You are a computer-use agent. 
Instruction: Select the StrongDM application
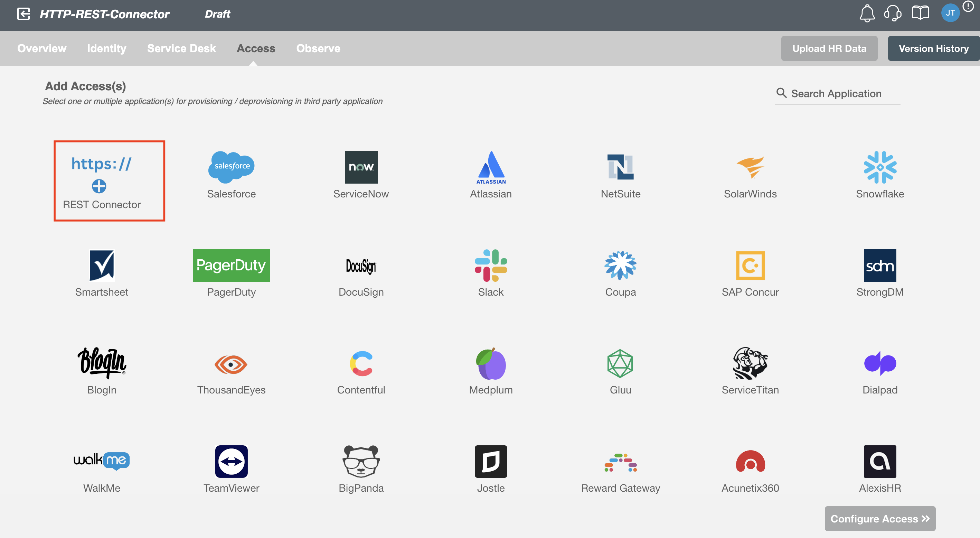(x=880, y=273)
